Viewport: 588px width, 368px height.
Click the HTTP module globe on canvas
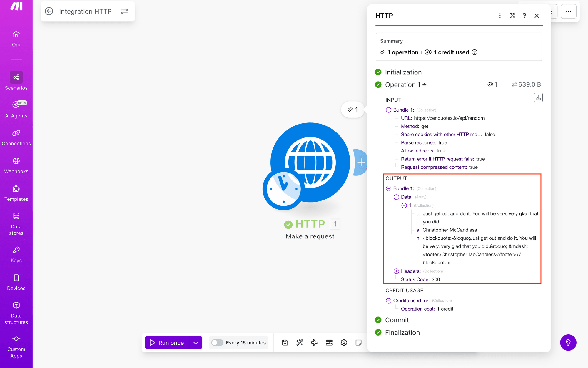[310, 162]
